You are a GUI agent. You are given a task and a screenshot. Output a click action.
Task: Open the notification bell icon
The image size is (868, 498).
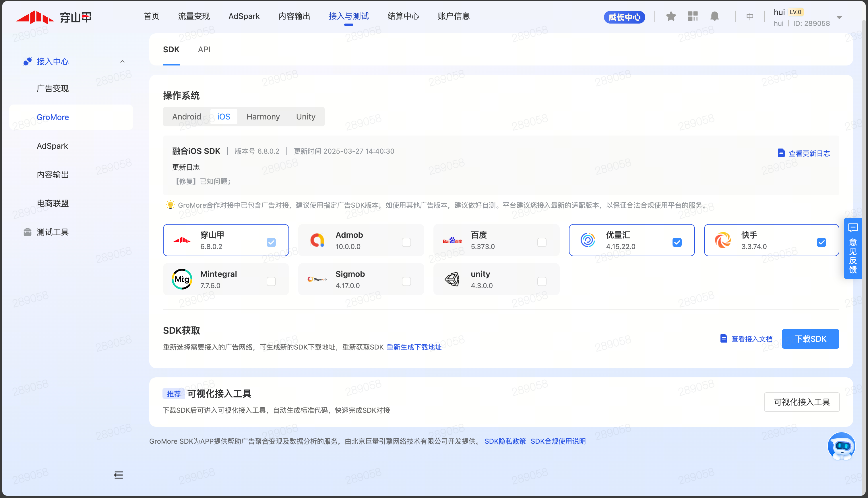coord(714,16)
